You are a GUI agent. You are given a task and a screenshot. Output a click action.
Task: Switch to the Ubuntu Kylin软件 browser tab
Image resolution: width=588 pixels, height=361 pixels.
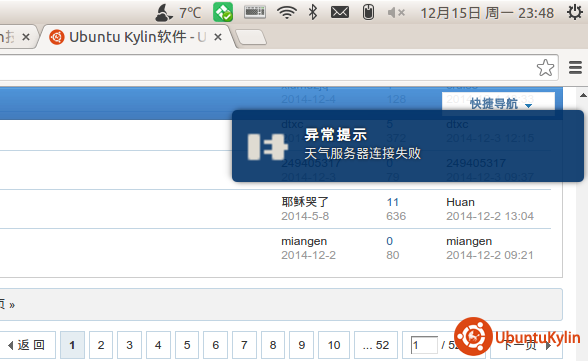point(137,37)
